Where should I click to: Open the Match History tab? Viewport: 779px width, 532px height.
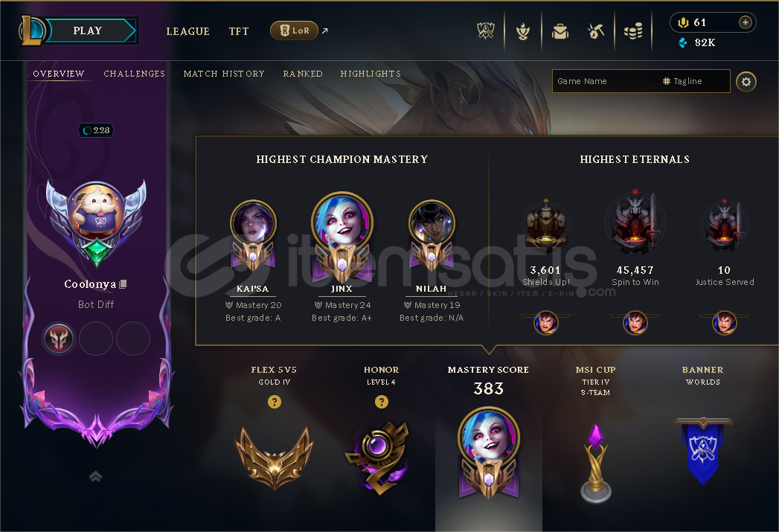point(224,74)
